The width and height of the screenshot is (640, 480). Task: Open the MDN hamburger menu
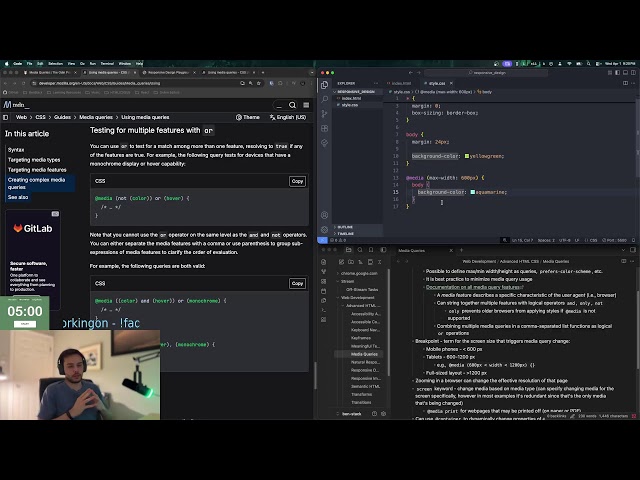click(306, 105)
